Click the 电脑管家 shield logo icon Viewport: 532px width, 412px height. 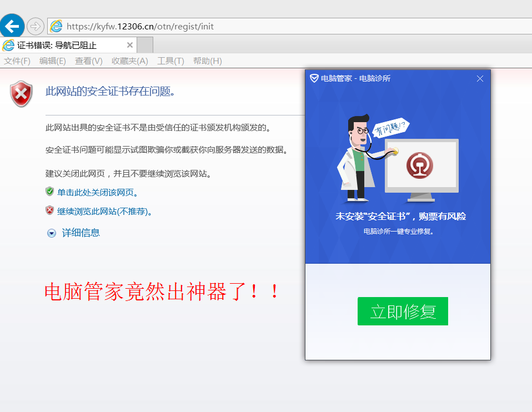[314, 78]
